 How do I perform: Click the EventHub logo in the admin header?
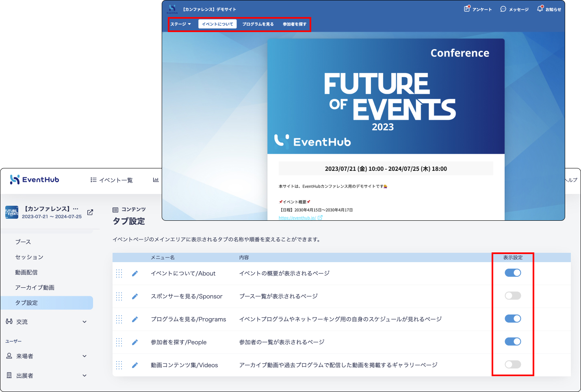click(35, 180)
